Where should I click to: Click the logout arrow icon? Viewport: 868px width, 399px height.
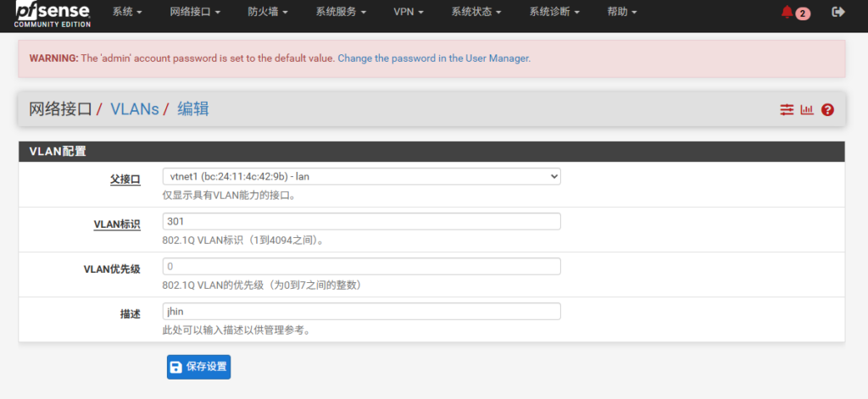(x=838, y=13)
